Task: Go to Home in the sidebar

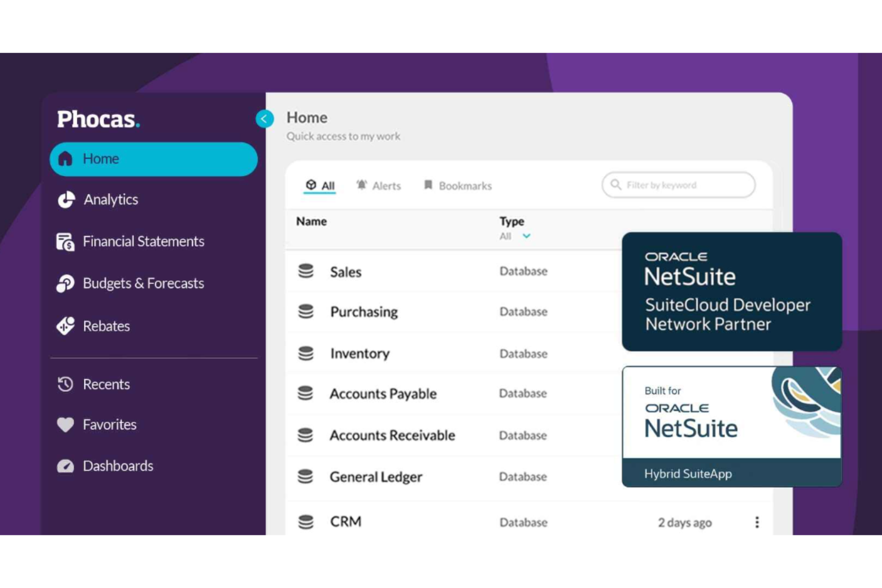Action: 153,159
